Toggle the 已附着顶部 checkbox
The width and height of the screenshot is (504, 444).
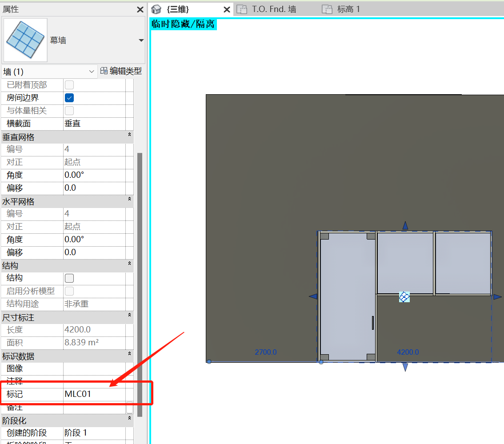(69, 85)
